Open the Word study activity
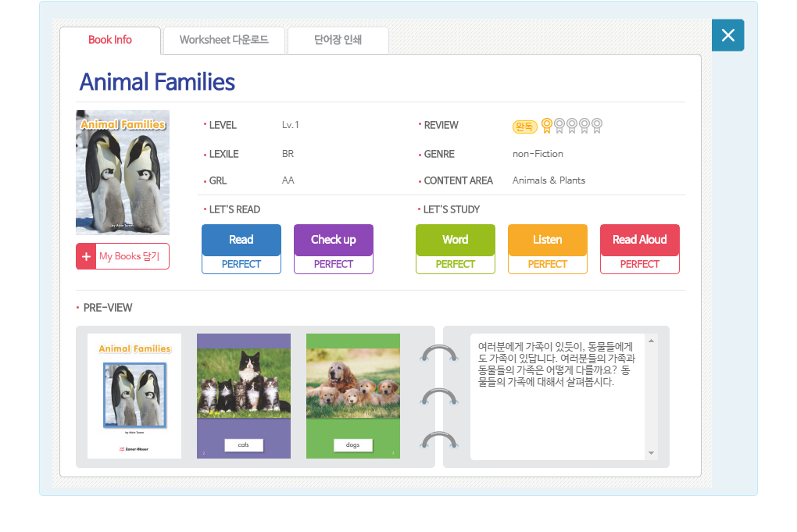The height and width of the screenshot is (532, 797). [x=455, y=241]
